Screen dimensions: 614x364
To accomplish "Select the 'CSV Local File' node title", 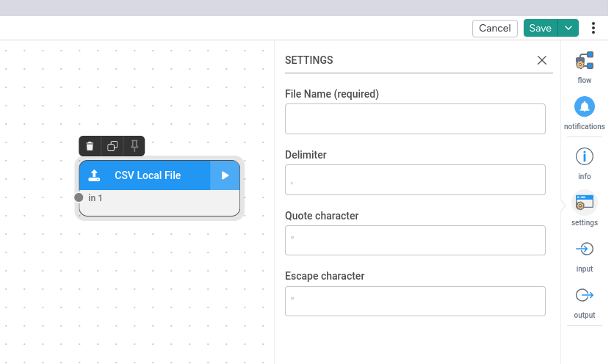I will [x=148, y=175].
